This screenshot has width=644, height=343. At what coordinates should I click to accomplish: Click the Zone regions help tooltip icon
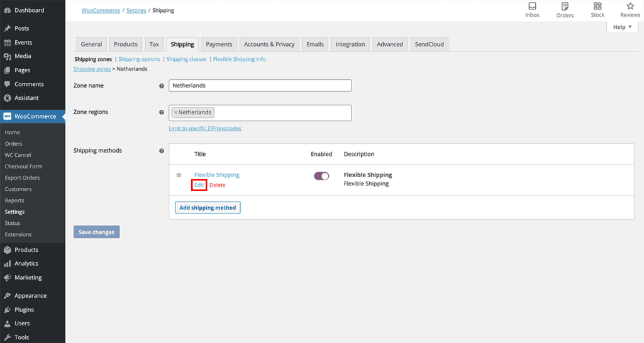pyautogui.click(x=162, y=112)
